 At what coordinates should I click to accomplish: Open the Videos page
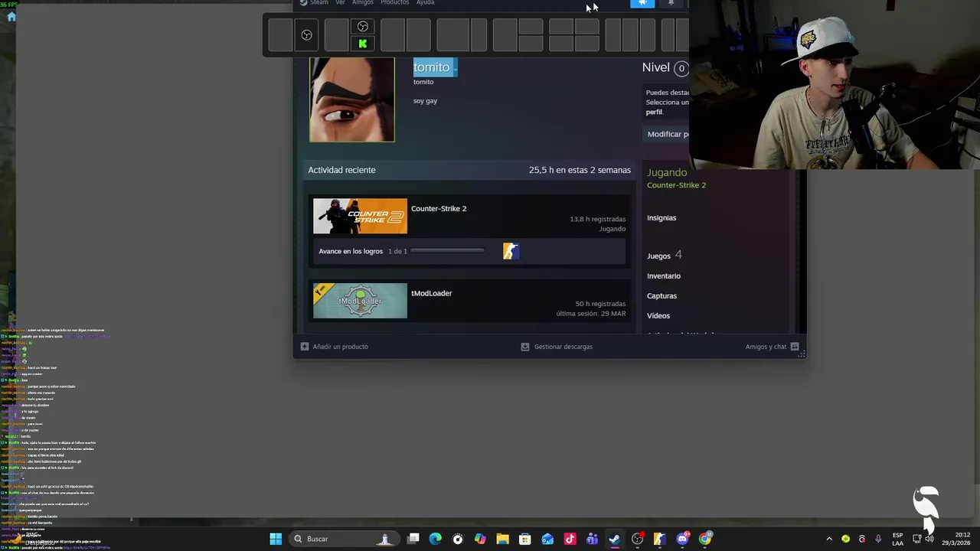tap(658, 316)
